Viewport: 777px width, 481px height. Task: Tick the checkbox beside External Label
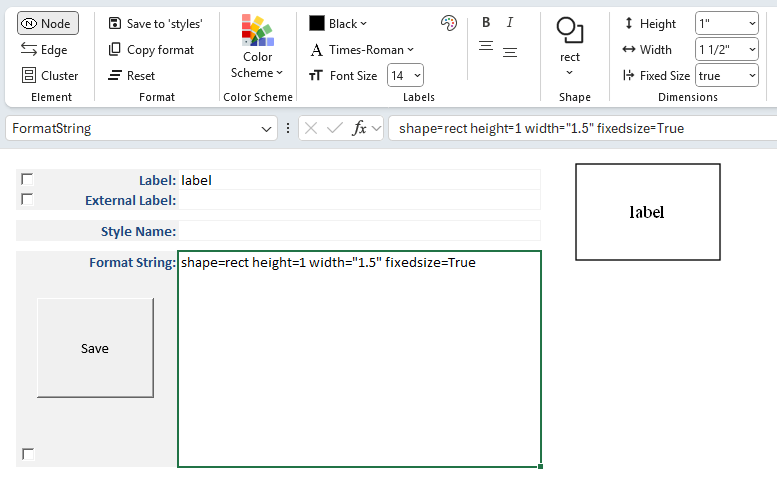(27, 199)
